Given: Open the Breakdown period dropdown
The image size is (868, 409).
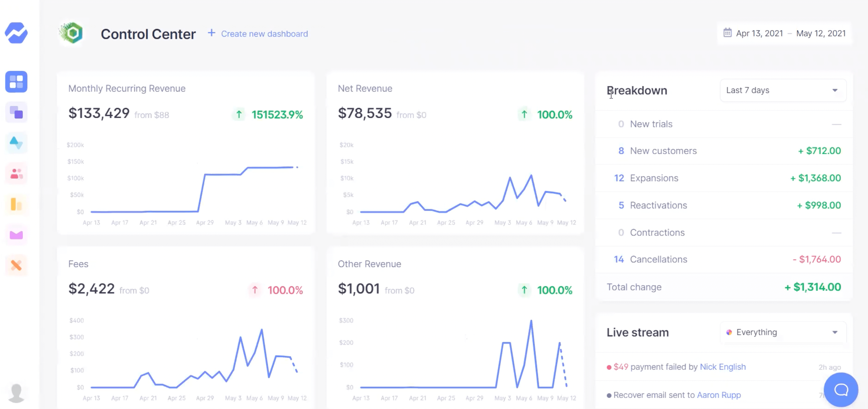Looking at the screenshot, I should 782,90.
